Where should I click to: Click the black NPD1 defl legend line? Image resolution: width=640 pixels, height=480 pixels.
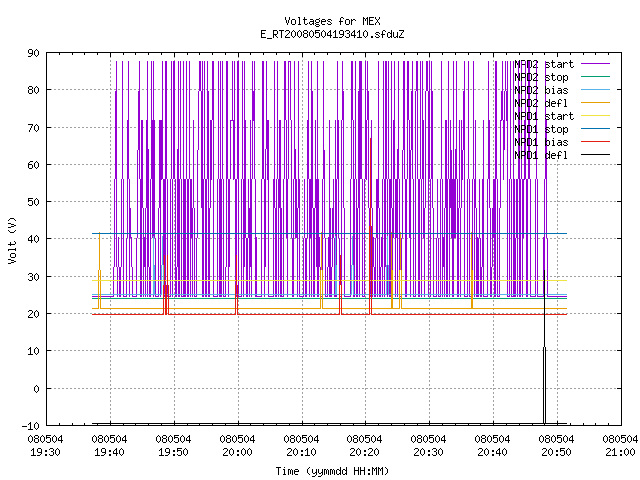pos(596,155)
